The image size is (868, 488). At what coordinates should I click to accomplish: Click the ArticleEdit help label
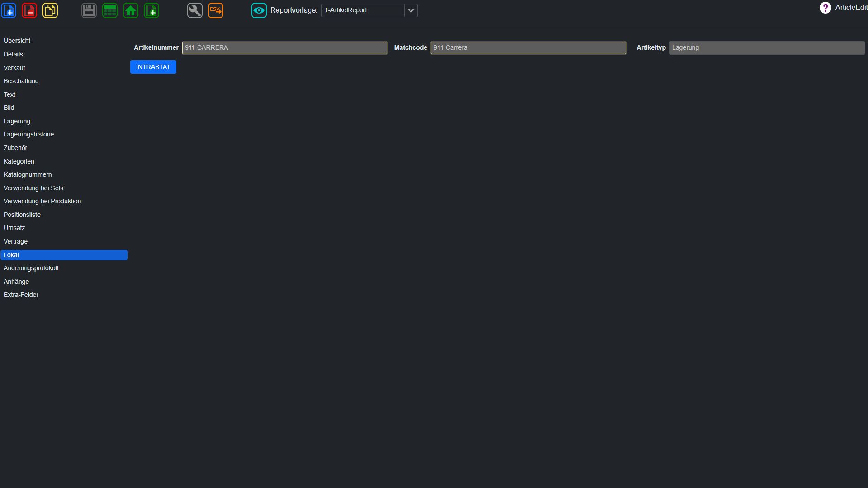tap(851, 8)
